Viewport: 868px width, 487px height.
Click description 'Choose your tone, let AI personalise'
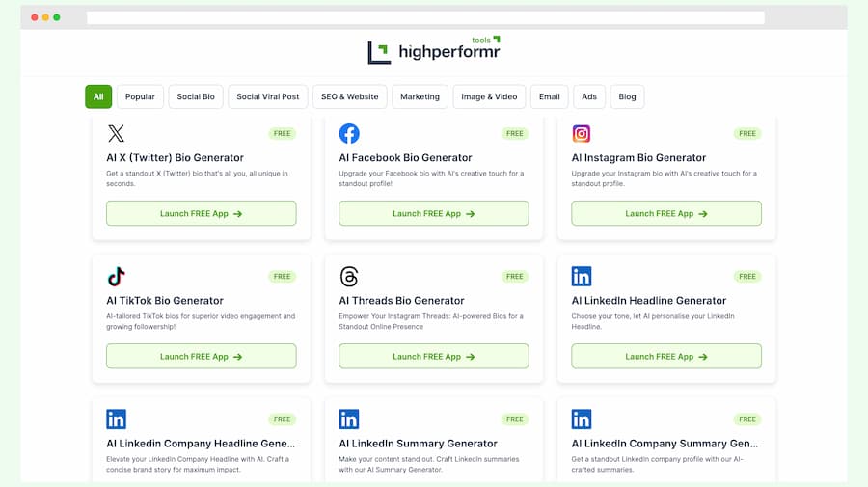(653, 321)
